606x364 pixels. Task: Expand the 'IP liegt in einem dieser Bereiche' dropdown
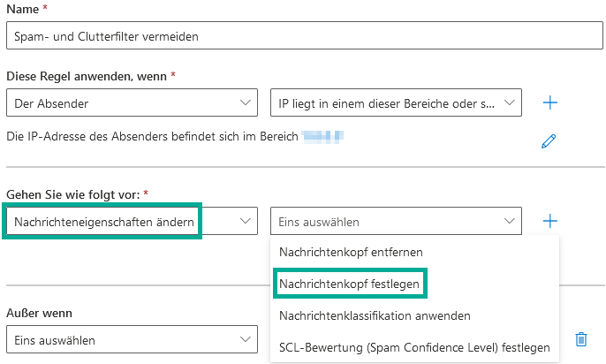coord(396,103)
